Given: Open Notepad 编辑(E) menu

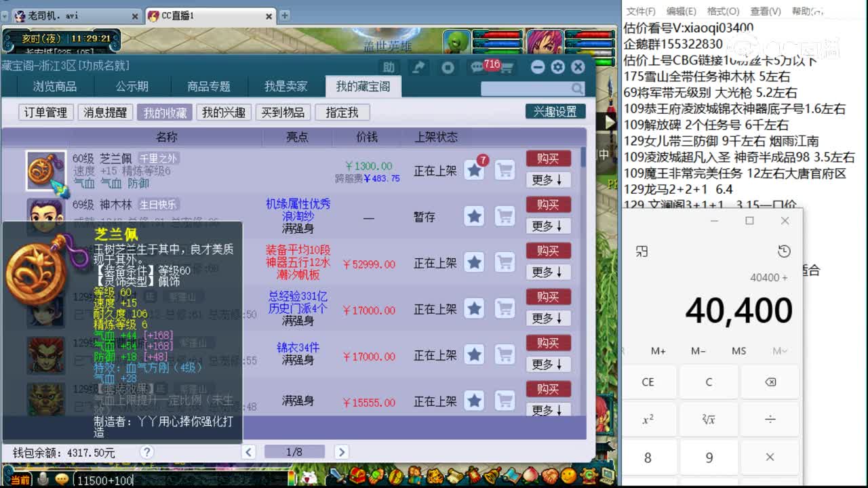Looking at the screenshot, I should [x=682, y=12].
